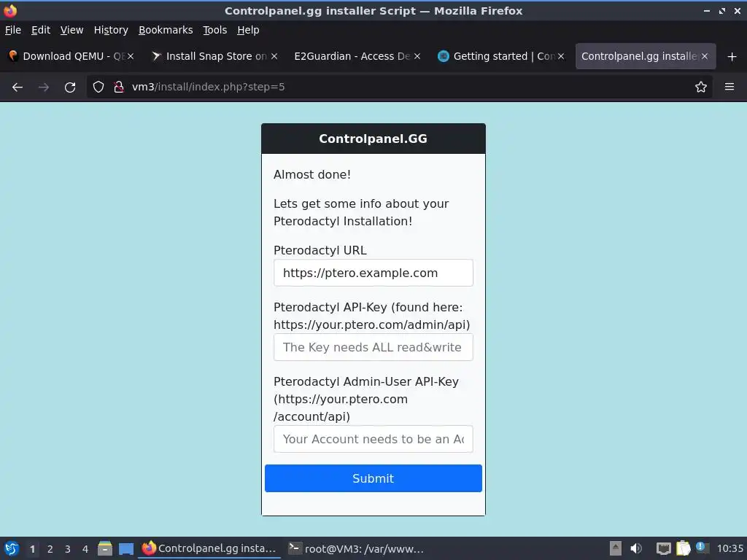Click the Admin-User API-Key input field
The width and height of the screenshot is (747, 560).
coord(373,439)
